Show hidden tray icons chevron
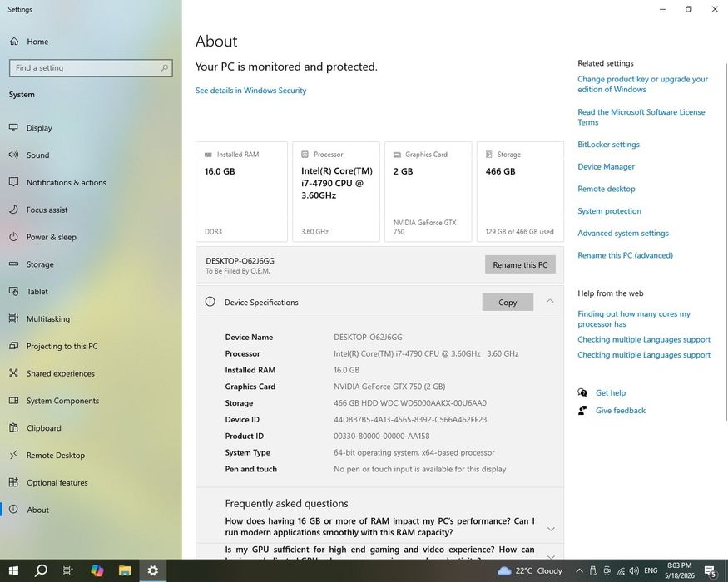The width and height of the screenshot is (728, 582). point(579,570)
